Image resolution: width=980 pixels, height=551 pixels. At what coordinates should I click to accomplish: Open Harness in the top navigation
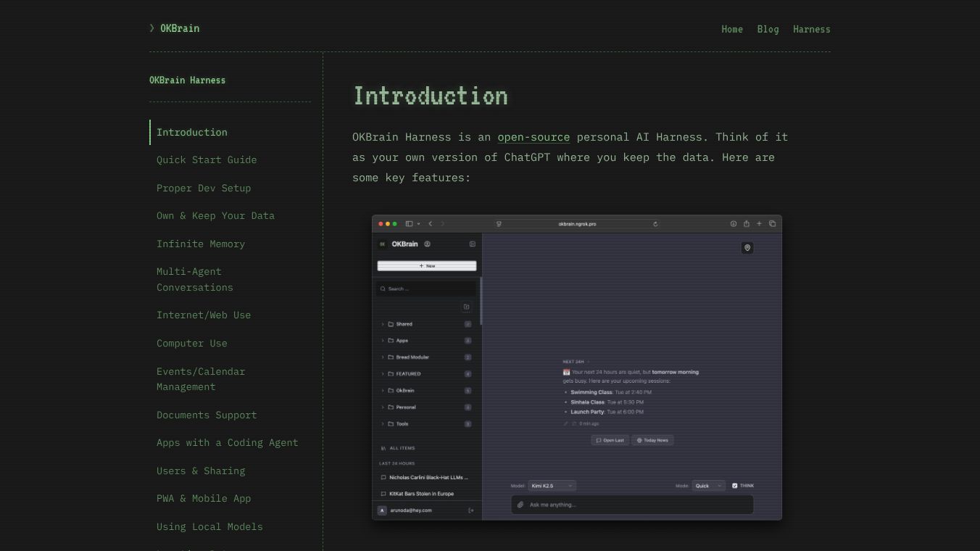(812, 29)
